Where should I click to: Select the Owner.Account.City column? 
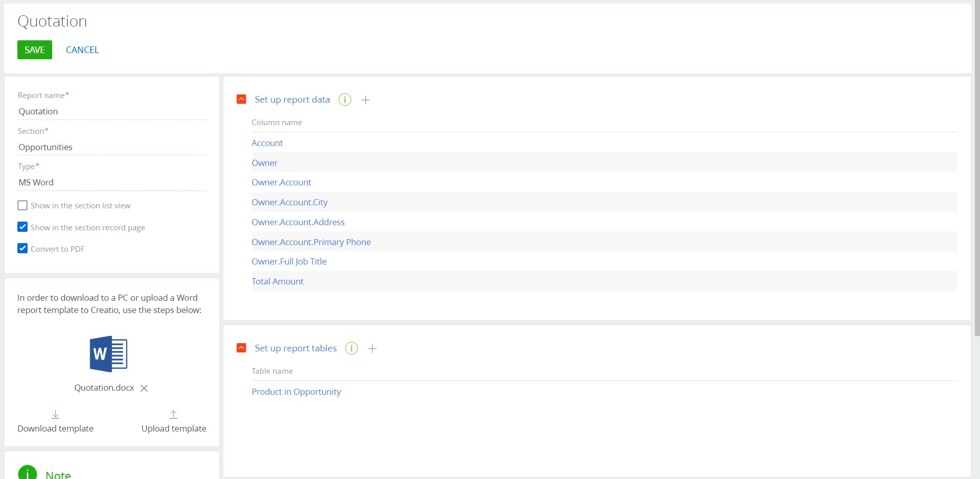click(x=289, y=202)
